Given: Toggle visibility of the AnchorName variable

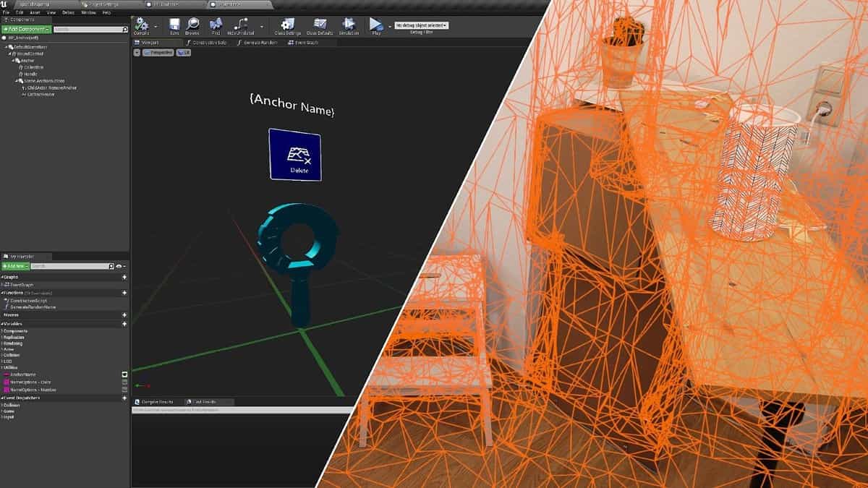Looking at the screenshot, I should [123, 374].
